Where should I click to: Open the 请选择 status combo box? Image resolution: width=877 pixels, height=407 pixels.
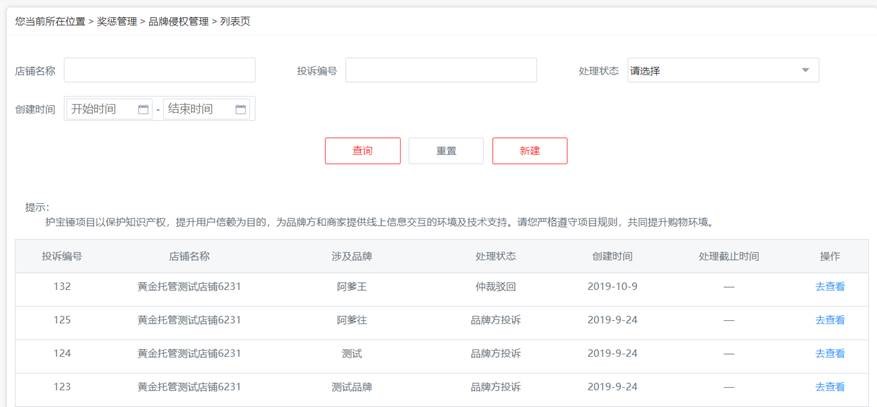pos(722,71)
